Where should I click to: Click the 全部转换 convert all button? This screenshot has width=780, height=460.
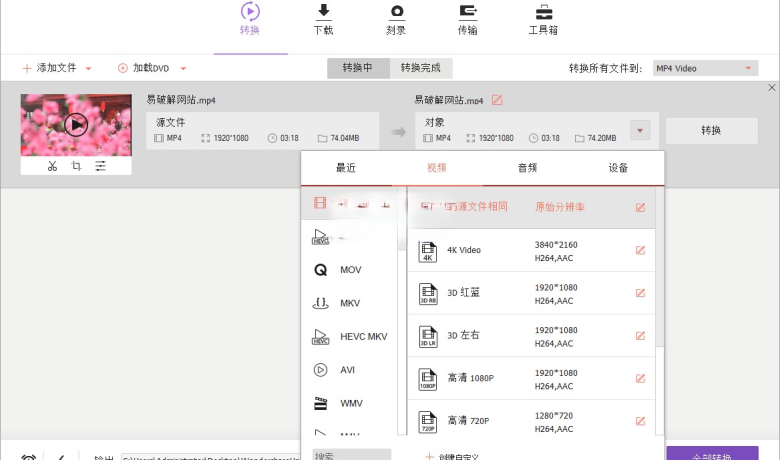712,454
